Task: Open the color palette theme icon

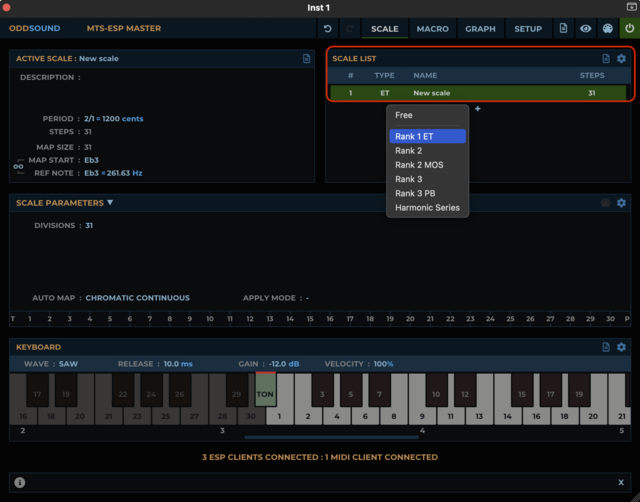Action: click(608, 29)
